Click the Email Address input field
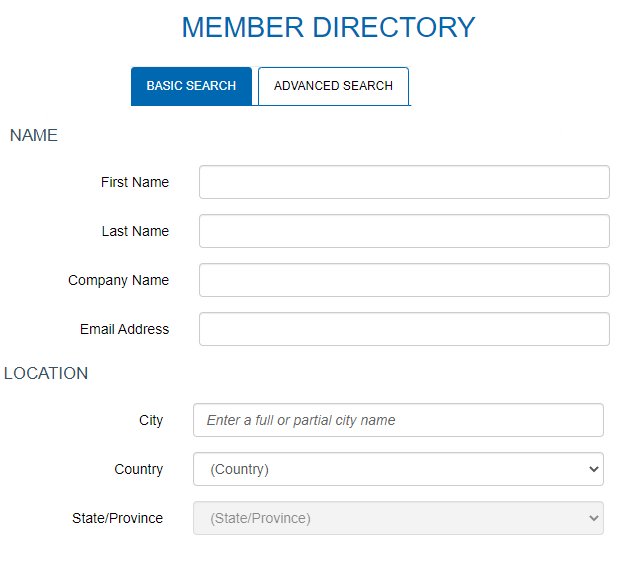Screen dimensions: 630x564 [x=404, y=329]
